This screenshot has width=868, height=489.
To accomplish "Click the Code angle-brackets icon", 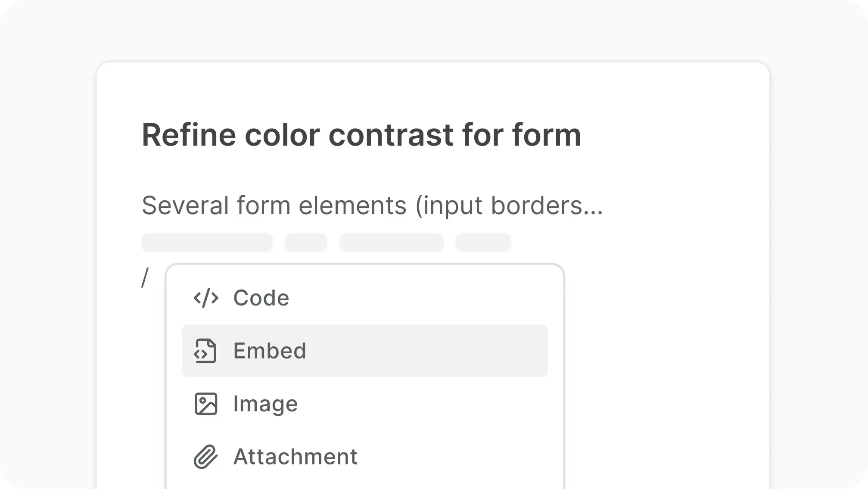I will pyautogui.click(x=206, y=298).
